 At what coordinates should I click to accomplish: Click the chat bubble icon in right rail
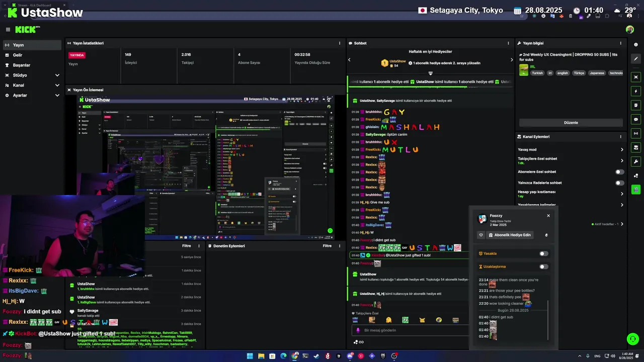pos(636,119)
